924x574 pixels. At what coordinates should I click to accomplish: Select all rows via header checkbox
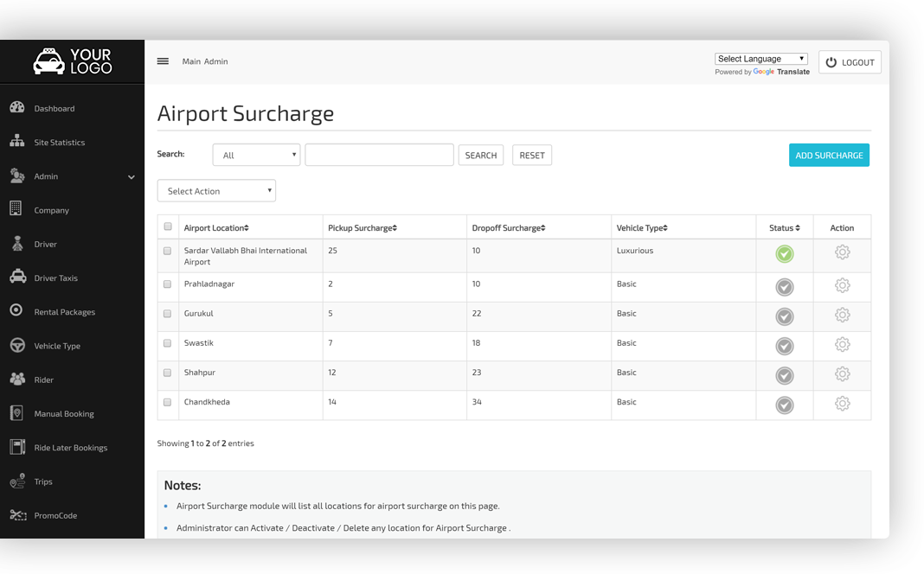pyautogui.click(x=167, y=226)
